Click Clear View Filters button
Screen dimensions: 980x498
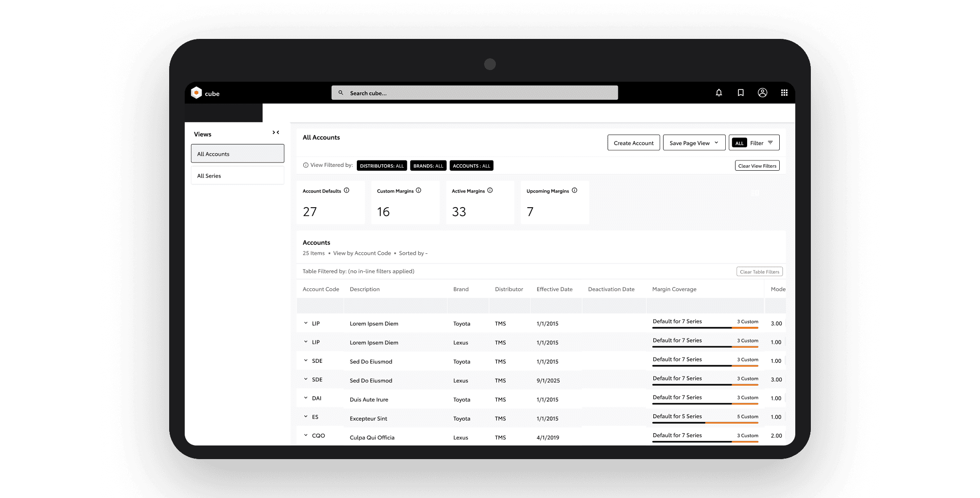(x=757, y=166)
